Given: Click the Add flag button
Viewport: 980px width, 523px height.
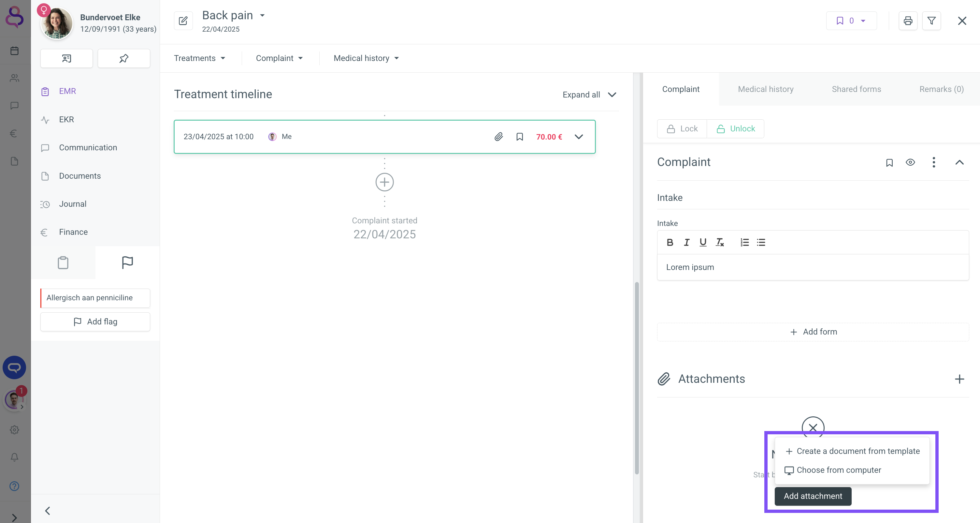Looking at the screenshot, I should tap(95, 321).
